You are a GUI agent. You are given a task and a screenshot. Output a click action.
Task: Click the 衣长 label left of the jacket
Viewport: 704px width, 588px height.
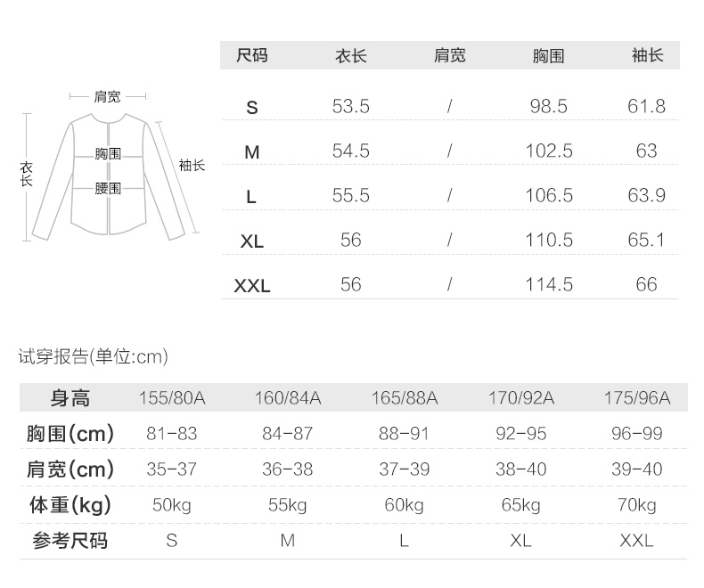click(27, 173)
